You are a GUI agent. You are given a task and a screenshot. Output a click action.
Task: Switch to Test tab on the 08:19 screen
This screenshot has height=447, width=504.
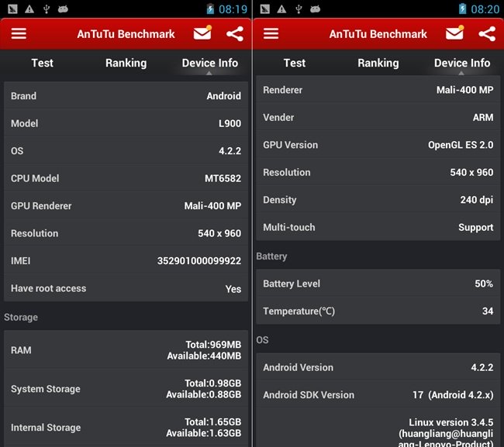click(42, 63)
